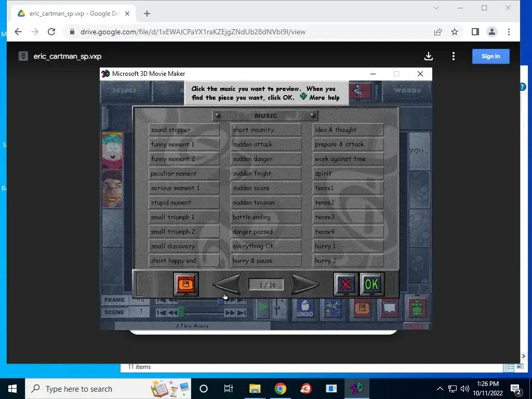Click the man's face actor thumbnail
Screen dimensions: 532x399
(112, 189)
